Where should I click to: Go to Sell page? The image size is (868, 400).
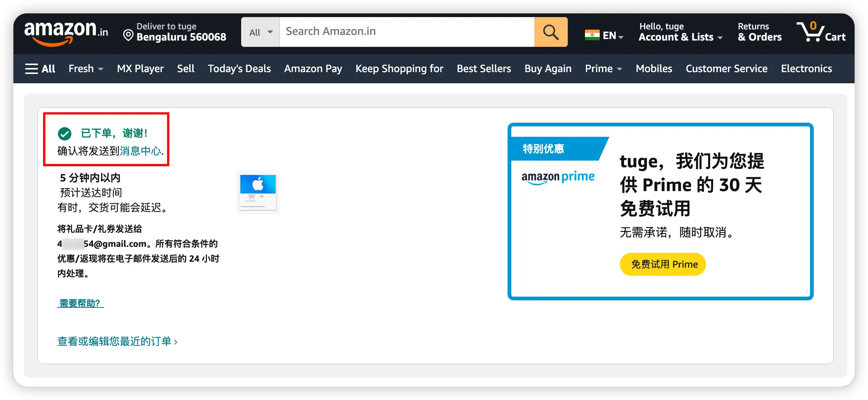pyautogui.click(x=186, y=69)
